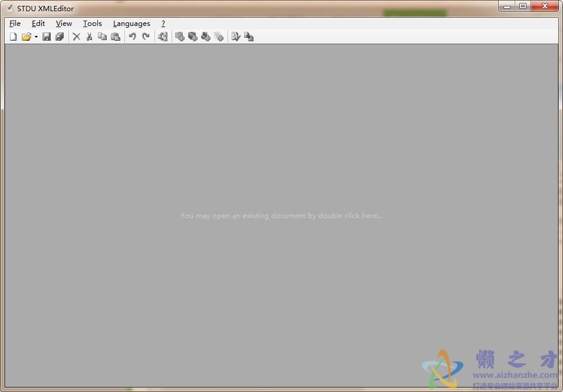
Task: Open the Tools menu
Action: click(92, 24)
